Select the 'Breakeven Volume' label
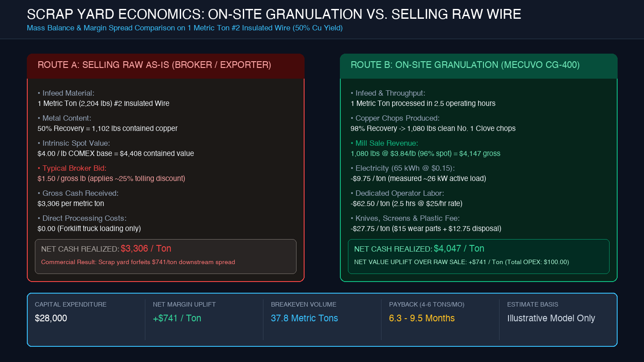Viewport: 644px width, 362px height. (x=304, y=304)
